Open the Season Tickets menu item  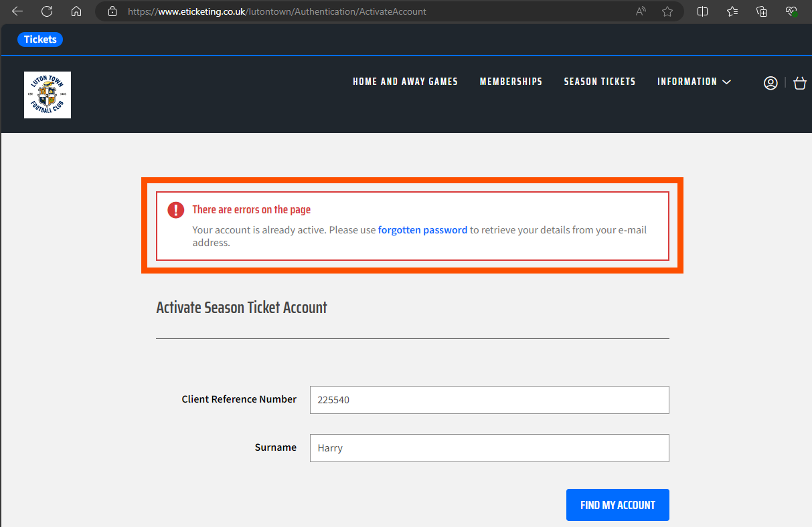point(600,82)
